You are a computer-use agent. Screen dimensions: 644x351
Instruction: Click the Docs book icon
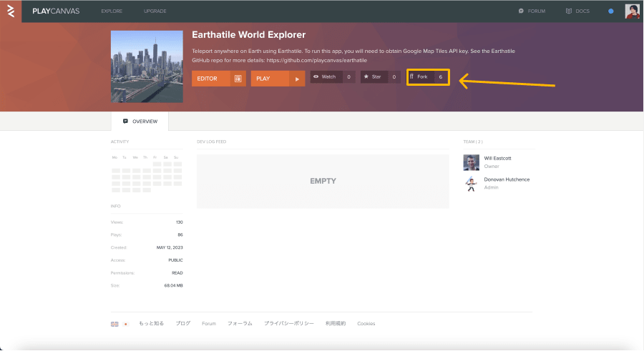[x=569, y=11]
